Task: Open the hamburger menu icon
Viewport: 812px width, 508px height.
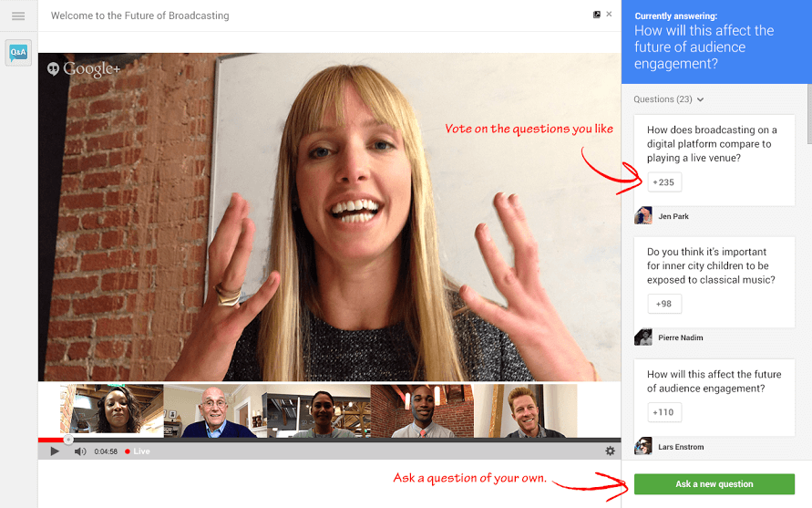Action: (x=18, y=16)
